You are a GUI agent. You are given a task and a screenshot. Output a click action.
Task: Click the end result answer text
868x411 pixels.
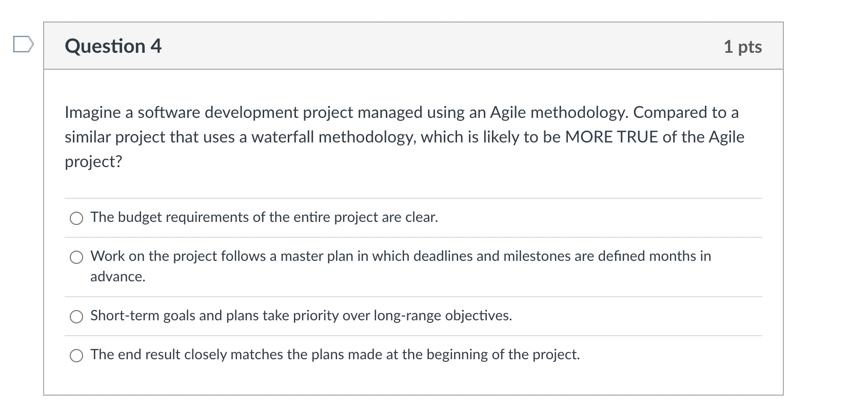tap(334, 354)
